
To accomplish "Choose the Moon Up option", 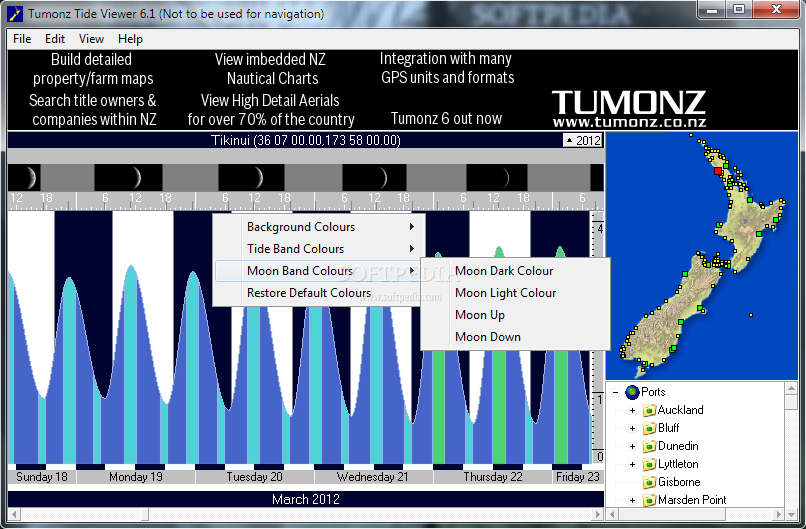I will click(515, 315).
